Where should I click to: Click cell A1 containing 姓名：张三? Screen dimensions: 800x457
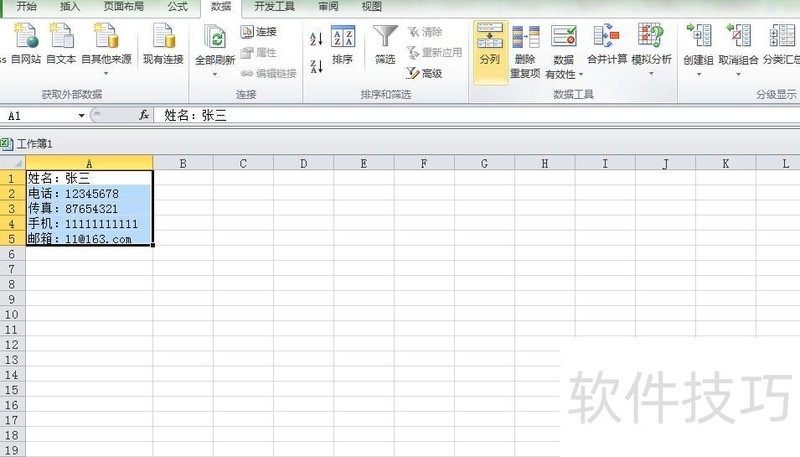pos(89,178)
